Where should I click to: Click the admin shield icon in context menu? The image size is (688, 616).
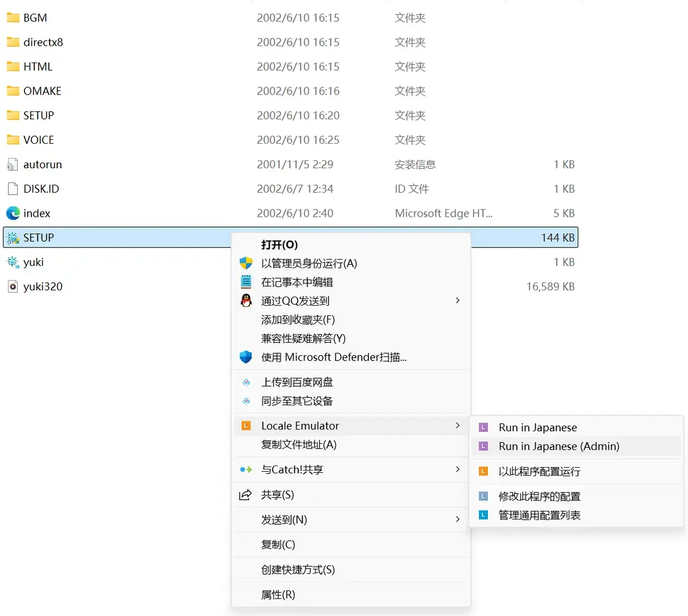pos(246,264)
